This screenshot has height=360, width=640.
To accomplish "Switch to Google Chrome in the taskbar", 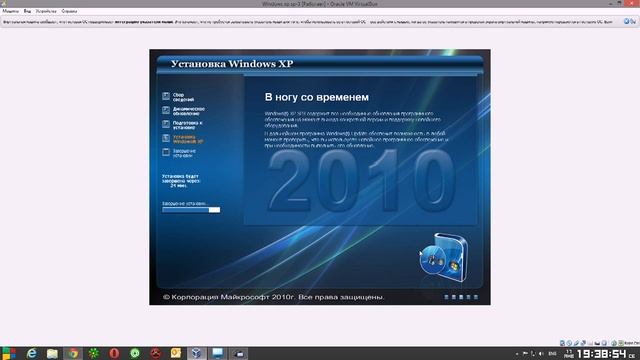I will click(x=73, y=353).
